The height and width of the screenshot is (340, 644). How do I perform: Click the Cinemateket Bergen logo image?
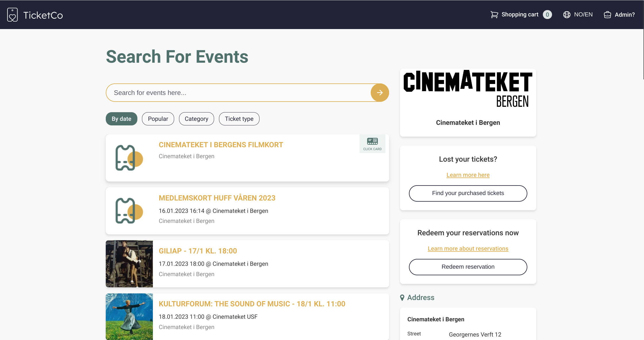pos(468,89)
